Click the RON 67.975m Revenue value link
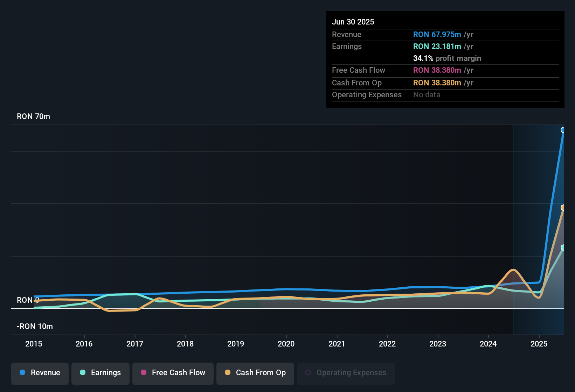 click(437, 35)
